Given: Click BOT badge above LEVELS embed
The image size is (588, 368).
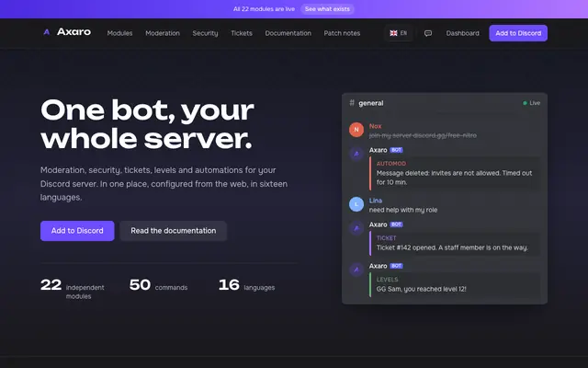Looking at the screenshot, I should 396,266.
